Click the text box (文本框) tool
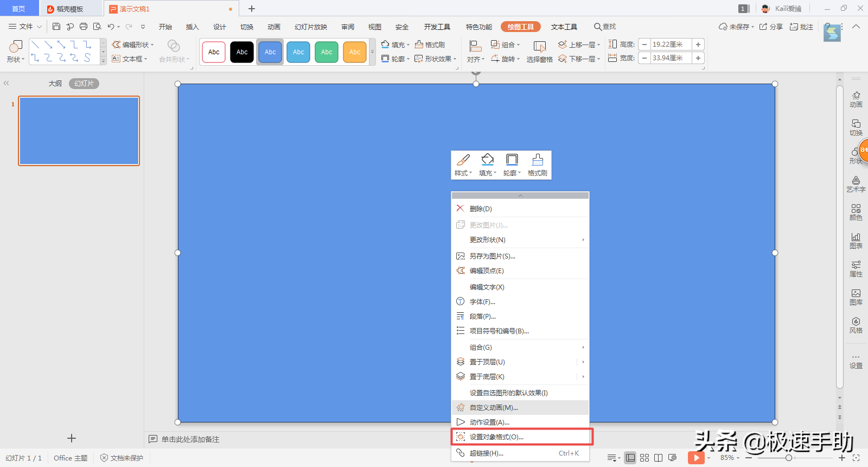The image size is (868, 467). coord(129,59)
